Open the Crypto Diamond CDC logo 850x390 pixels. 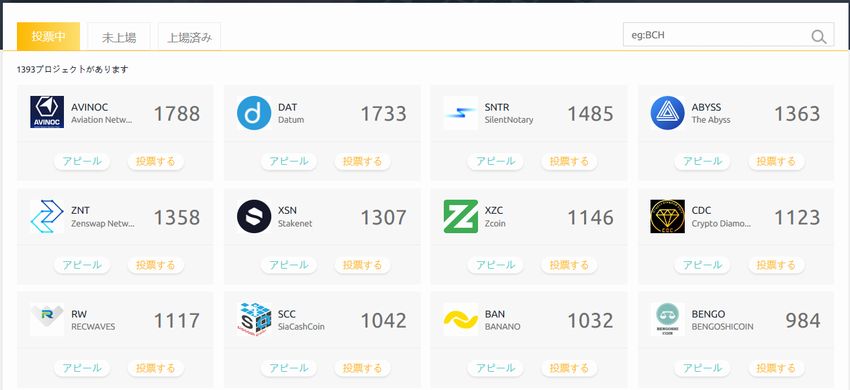tap(667, 216)
